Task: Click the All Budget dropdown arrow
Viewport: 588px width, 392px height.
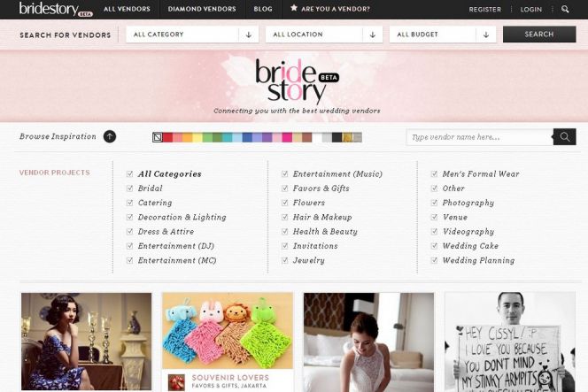Action: (x=486, y=35)
